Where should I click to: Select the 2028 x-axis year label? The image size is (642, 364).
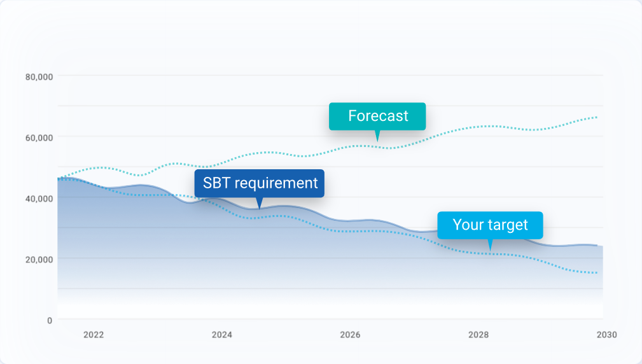[x=478, y=335]
